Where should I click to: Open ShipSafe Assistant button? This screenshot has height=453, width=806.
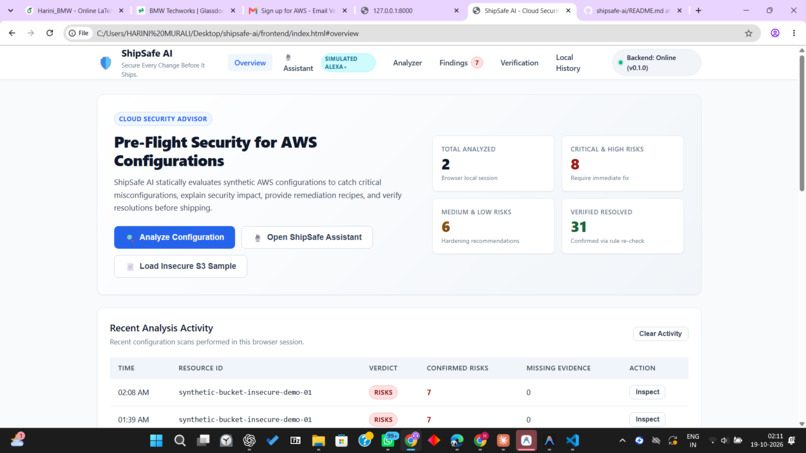coord(307,237)
